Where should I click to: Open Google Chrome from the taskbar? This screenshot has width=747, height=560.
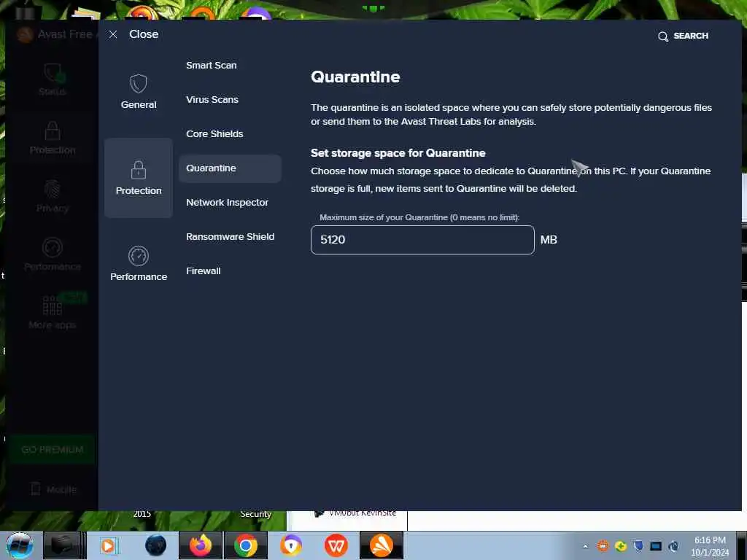point(246,545)
